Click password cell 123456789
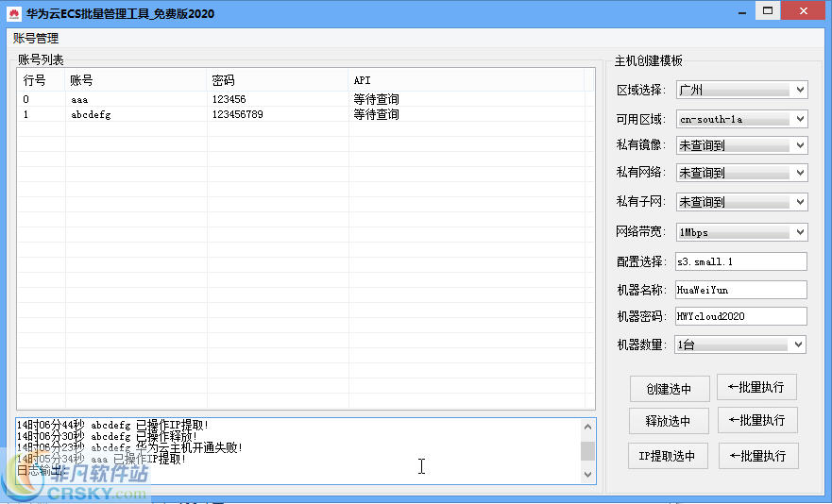 pos(237,114)
